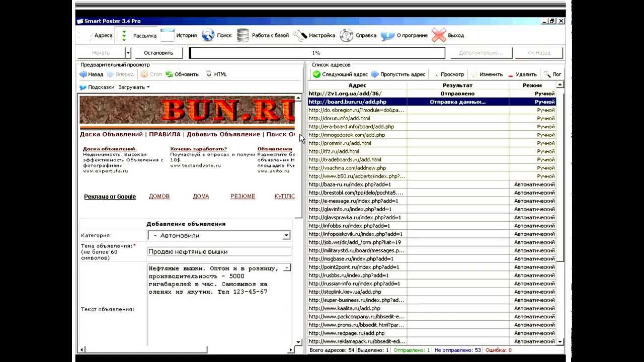Open Поиск globe toolbar item
The image size is (644, 362).
tap(217, 36)
